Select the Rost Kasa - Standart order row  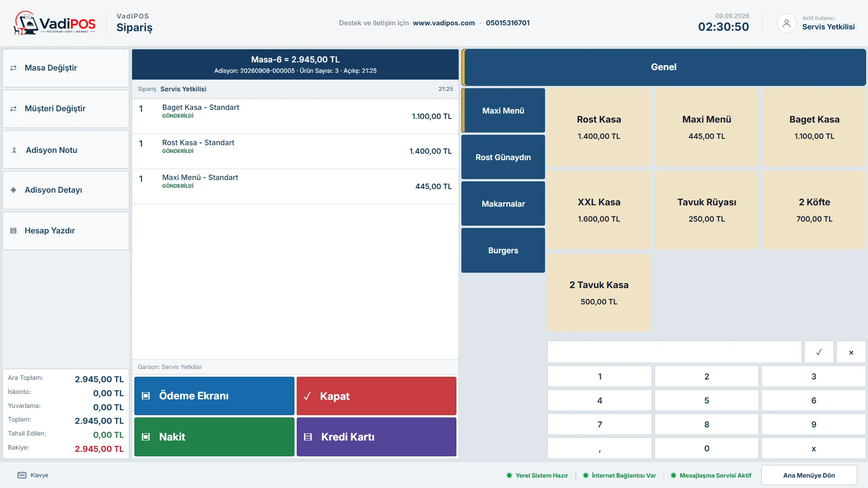[295, 151]
